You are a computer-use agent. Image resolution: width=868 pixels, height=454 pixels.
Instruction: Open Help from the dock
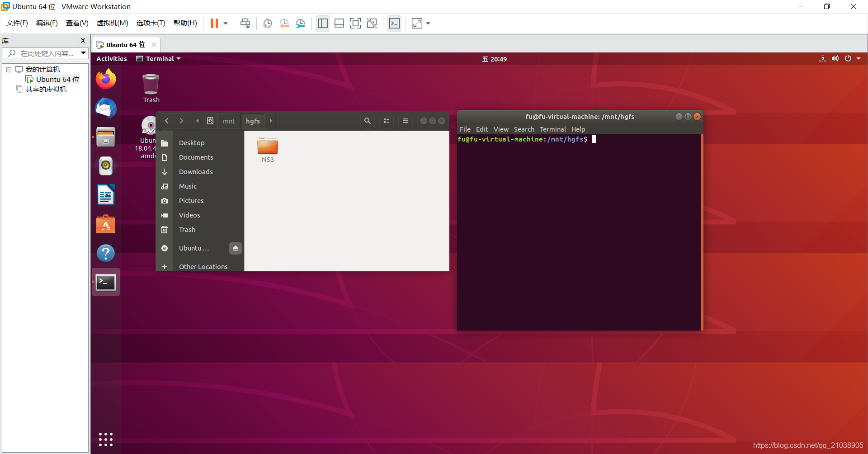(106, 253)
